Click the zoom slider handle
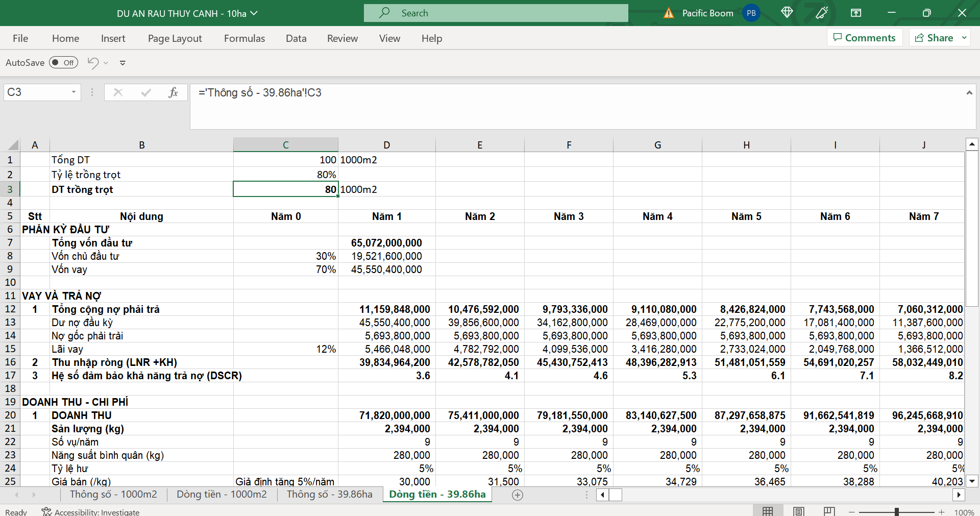 coord(896,511)
